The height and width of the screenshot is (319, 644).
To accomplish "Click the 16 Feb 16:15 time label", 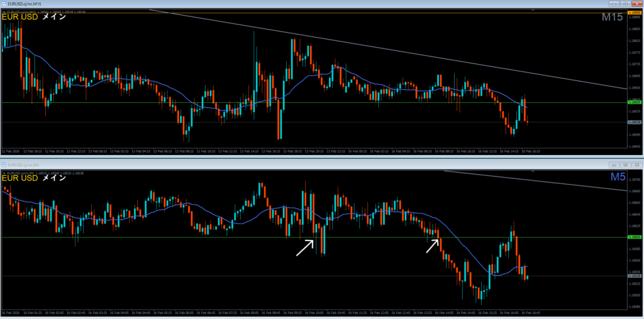I will pos(531,151).
